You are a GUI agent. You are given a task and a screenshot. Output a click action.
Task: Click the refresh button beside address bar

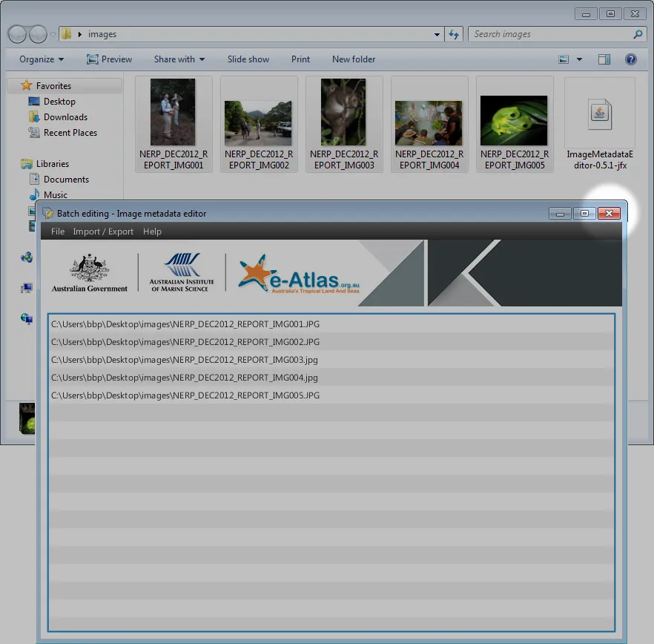(x=454, y=34)
